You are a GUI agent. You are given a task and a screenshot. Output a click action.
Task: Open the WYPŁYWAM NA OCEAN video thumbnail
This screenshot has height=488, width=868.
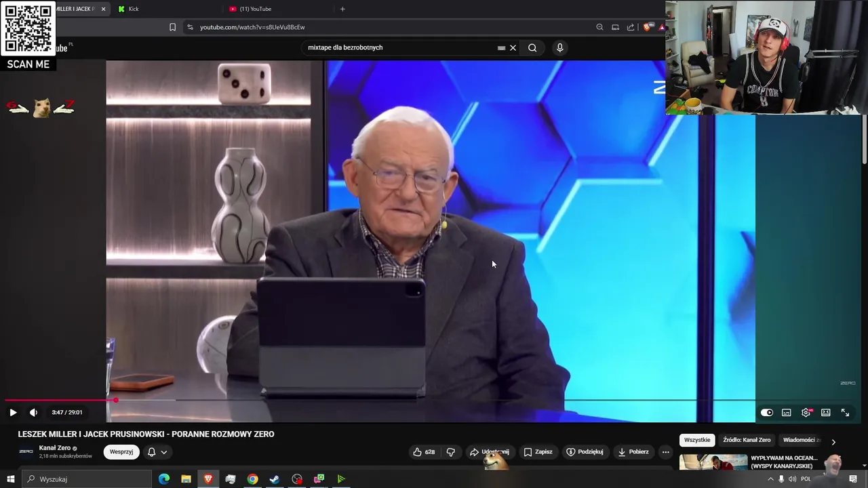(713, 462)
